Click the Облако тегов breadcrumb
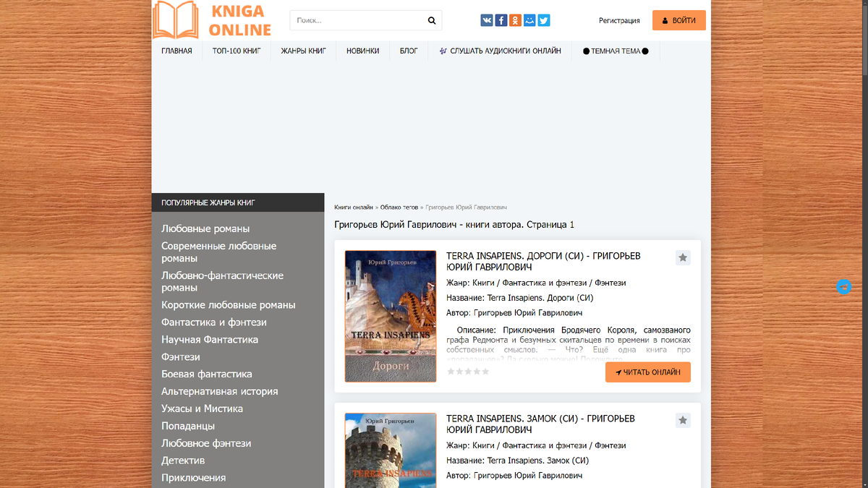Image resolution: width=868 pixels, height=488 pixels. (x=399, y=207)
